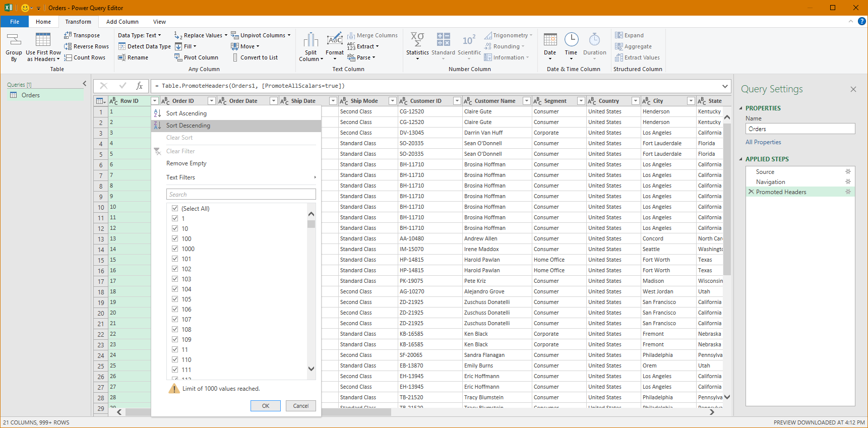
Task: Open the Data Type: Text dropdown
Action: coord(140,35)
